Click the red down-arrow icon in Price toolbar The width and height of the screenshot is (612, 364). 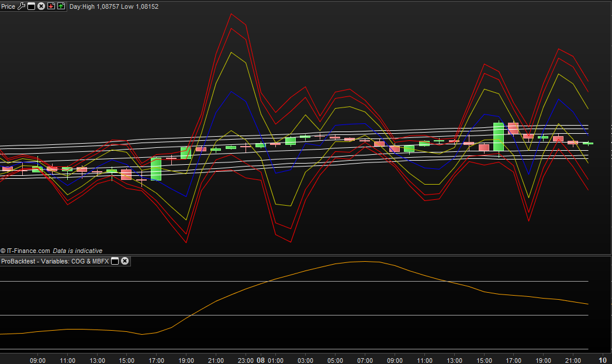pyautogui.click(x=51, y=6)
